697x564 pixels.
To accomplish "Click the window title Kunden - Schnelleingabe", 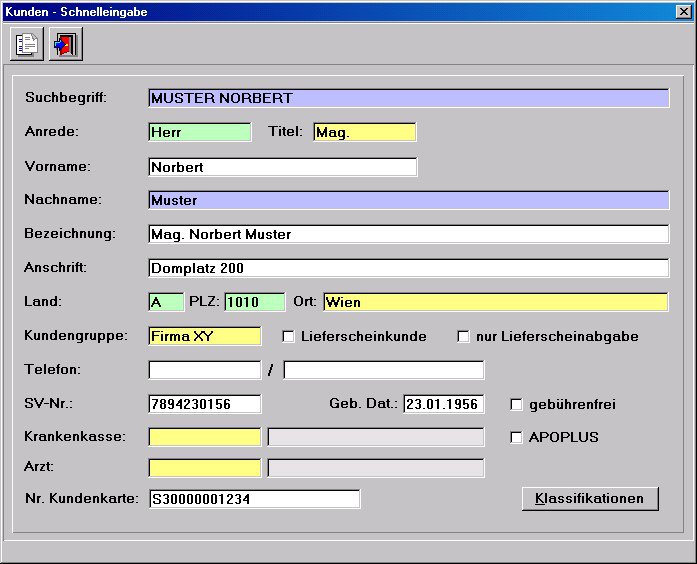I will [76, 12].
